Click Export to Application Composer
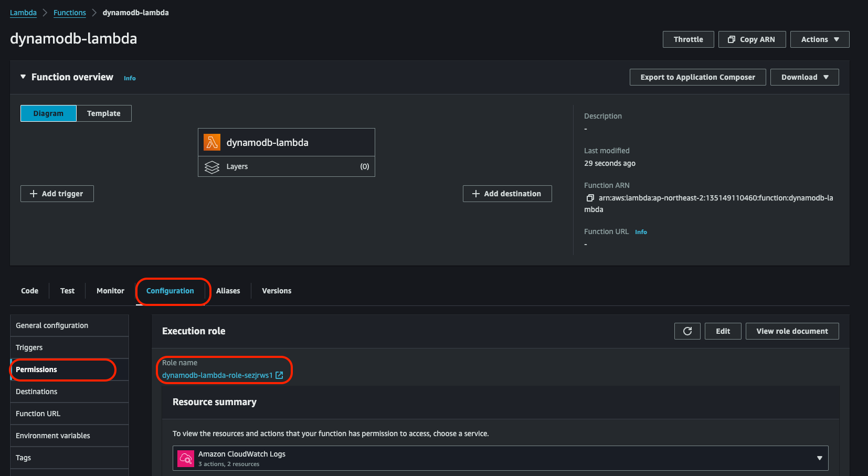 (698, 77)
